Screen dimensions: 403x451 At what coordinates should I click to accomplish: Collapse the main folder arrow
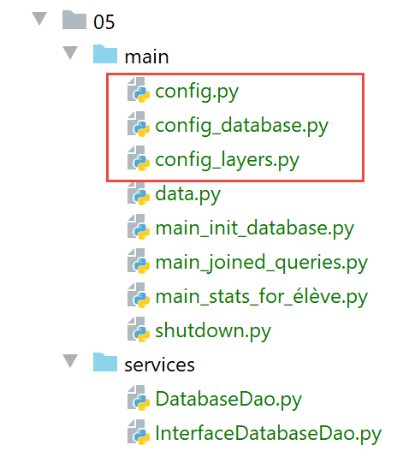click(x=71, y=53)
